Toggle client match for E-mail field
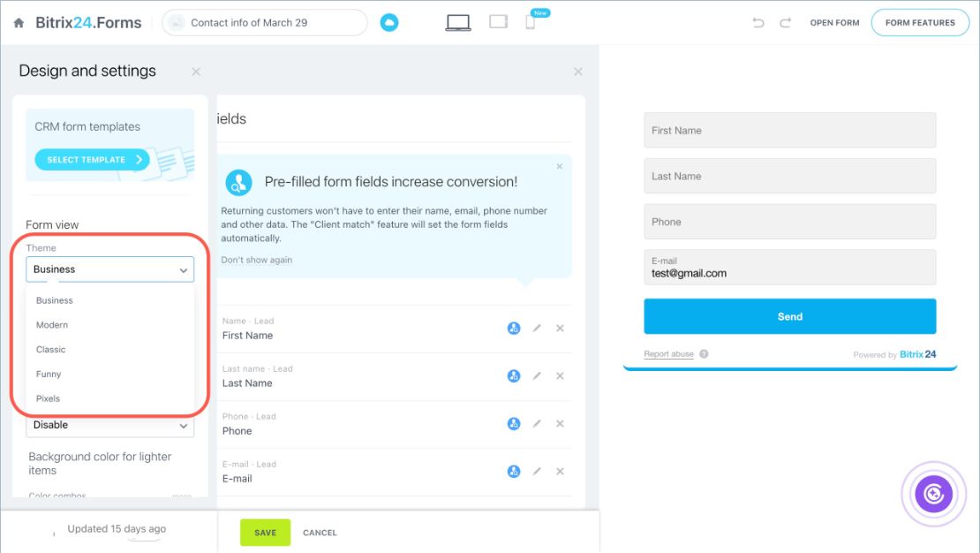This screenshot has width=980, height=553. pos(514,472)
